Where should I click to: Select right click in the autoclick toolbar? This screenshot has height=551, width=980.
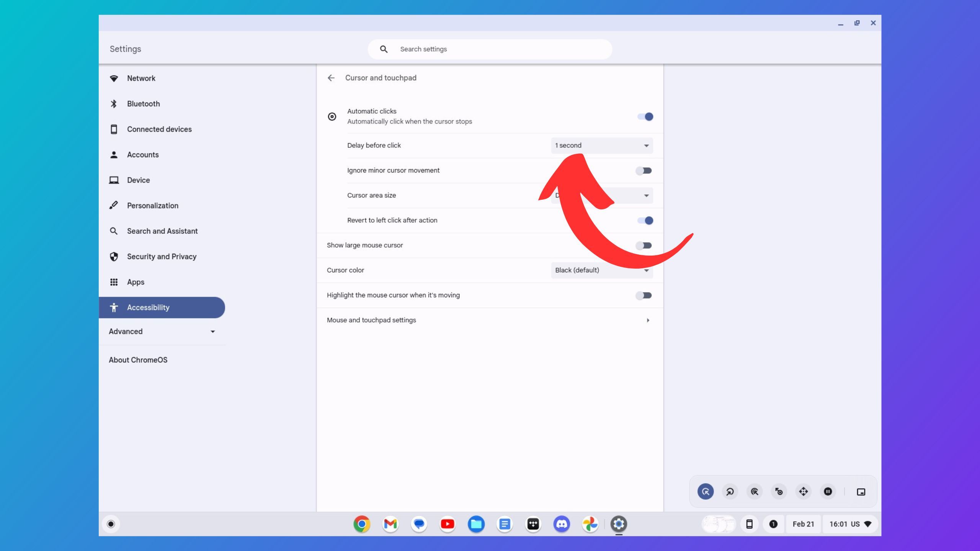(730, 492)
